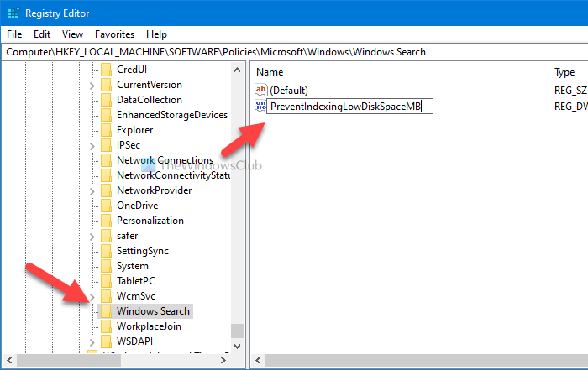
Task: Select the WorkplaceJoin key label
Action: tap(149, 326)
